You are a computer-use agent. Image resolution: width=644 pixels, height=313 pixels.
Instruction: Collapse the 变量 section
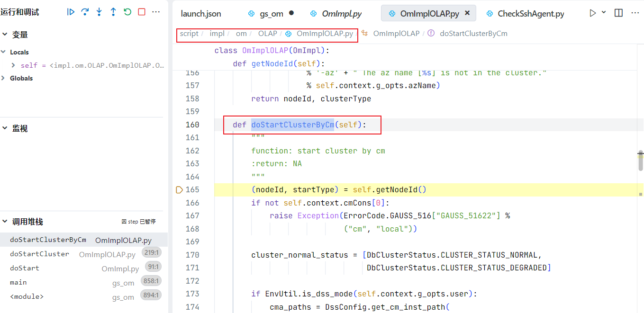pyautogui.click(x=5, y=35)
